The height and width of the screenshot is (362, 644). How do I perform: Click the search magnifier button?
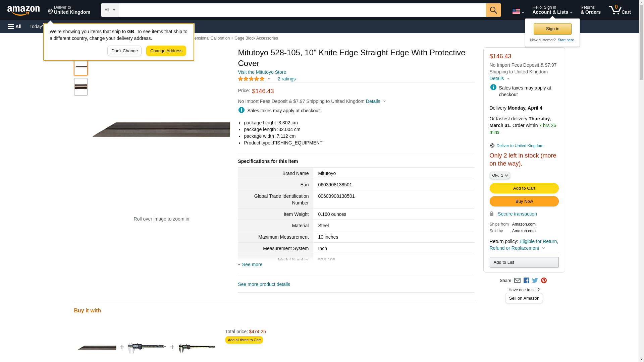(x=493, y=10)
